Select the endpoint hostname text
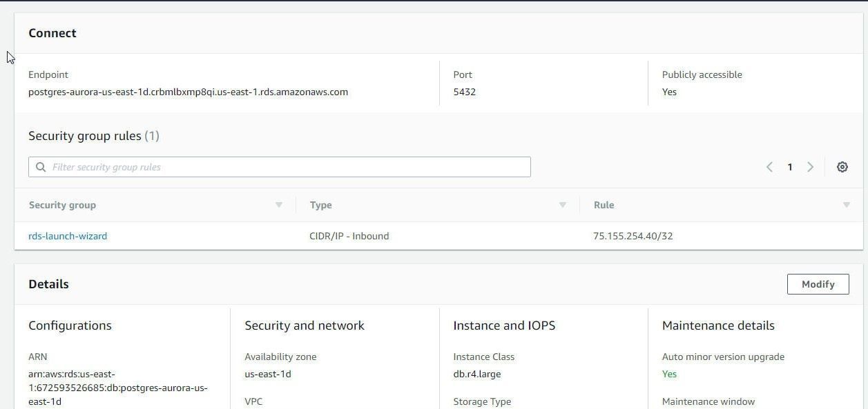The height and width of the screenshot is (409, 868). (x=188, y=92)
